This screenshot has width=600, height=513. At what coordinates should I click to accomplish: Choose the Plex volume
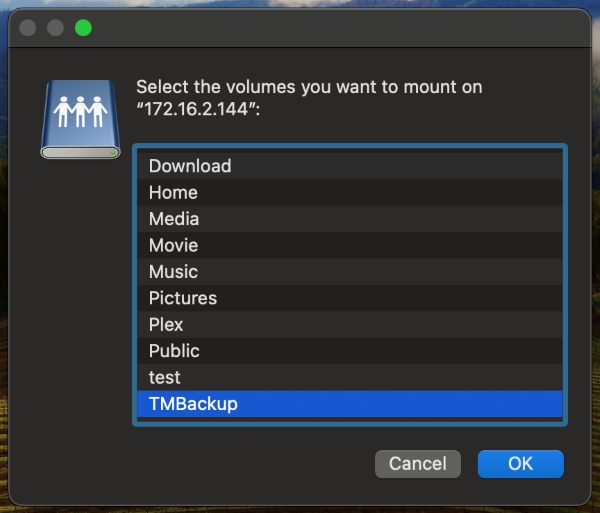tap(350, 324)
